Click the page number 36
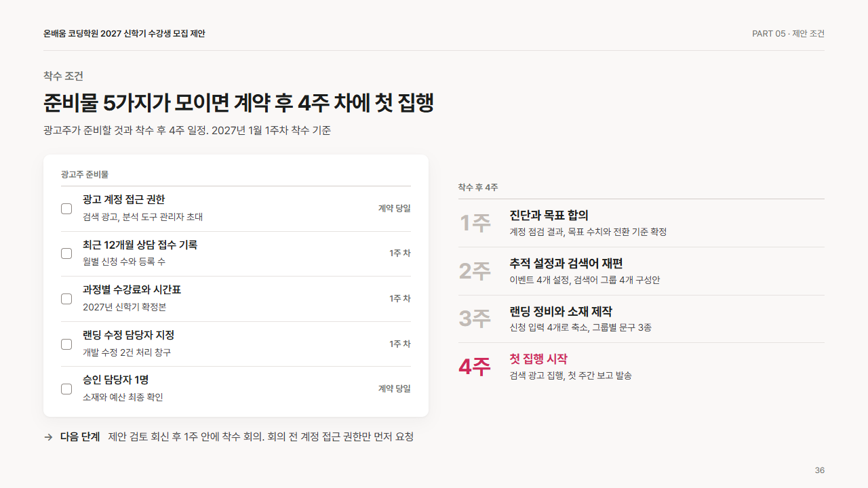The height and width of the screenshot is (488, 868). [820, 470]
